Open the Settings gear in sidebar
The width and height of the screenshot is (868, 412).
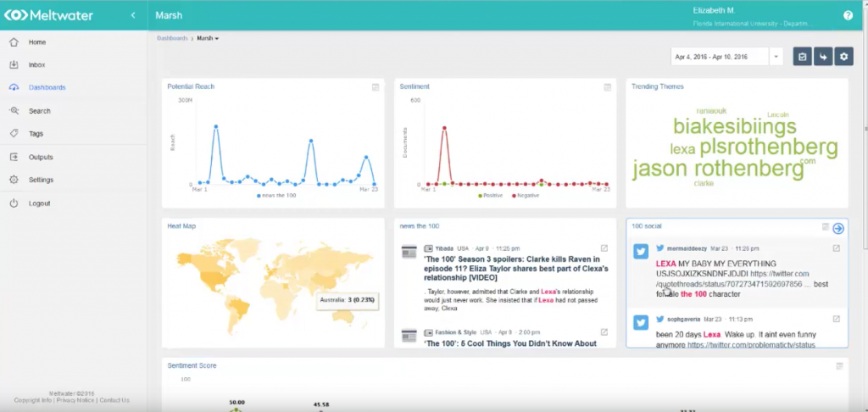[x=14, y=180]
